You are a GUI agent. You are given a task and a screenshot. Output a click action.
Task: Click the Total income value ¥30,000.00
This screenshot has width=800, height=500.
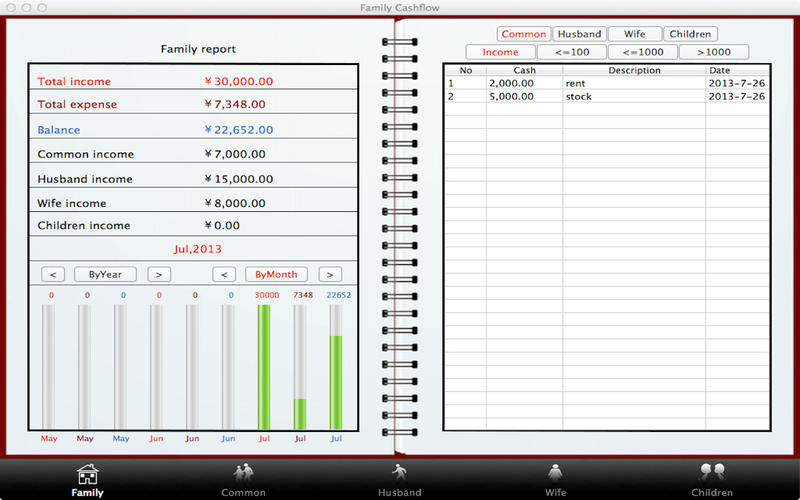tap(239, 81)
